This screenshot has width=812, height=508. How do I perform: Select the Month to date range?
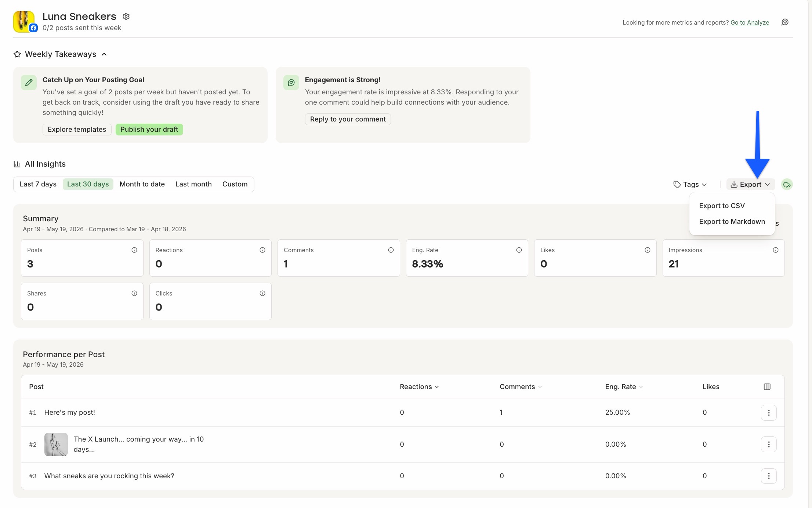[142, 184]
